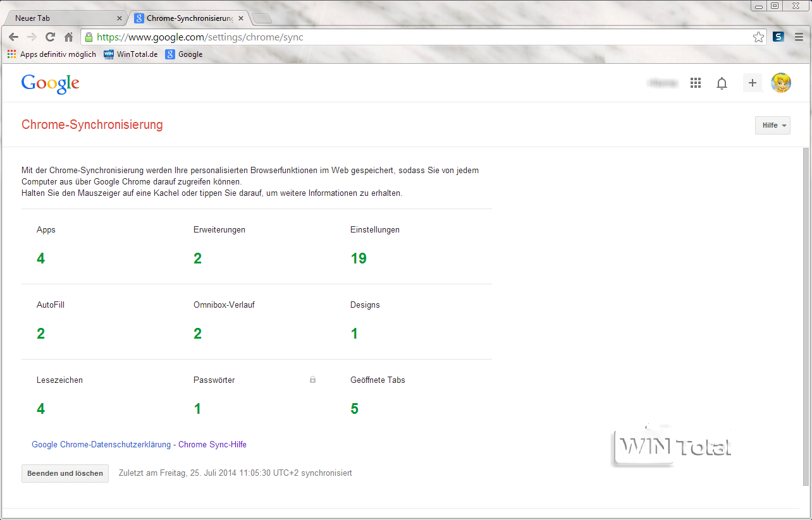Viewport: 812px width, 520px height.
Task: Click the padlock icon beside Passwörter
Action: (x=312, y=380)
